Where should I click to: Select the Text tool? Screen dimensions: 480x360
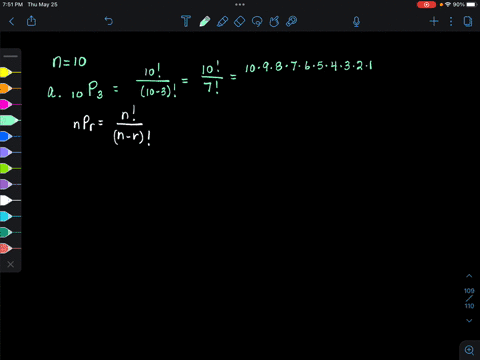[186, 21]
